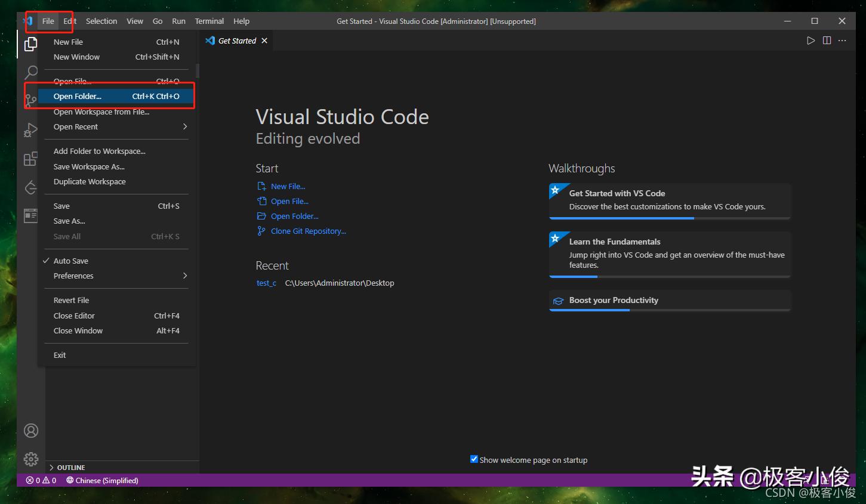Click the Accounts icon in activity bar
Viewport: 866px width, 504px height.
(30, 431)
